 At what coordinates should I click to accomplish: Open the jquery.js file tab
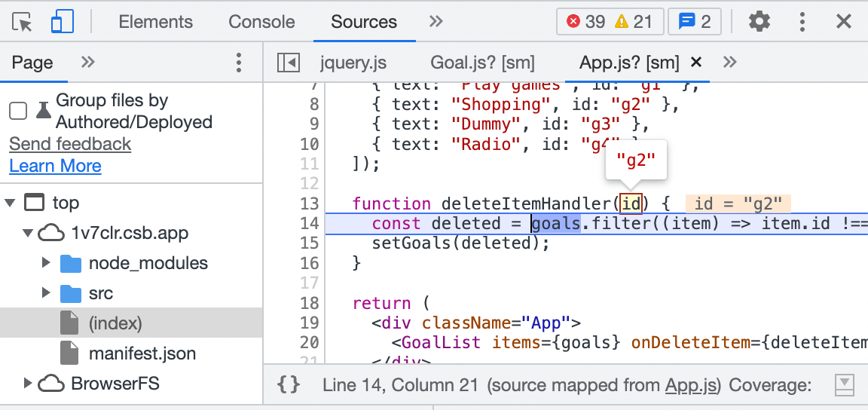(353, 63)
